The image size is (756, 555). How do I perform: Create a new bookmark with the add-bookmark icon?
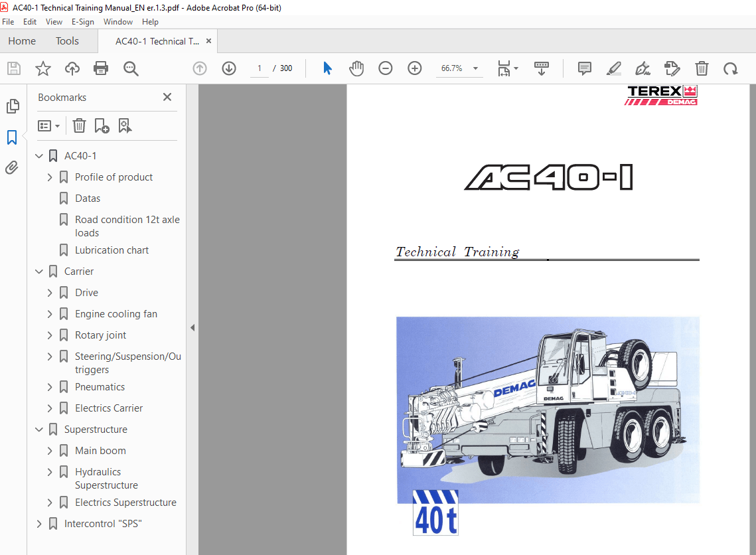coord(102,125)
